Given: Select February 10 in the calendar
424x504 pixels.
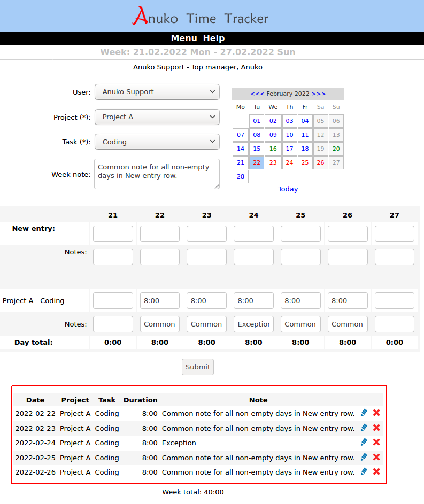Looking at the screenshot, I should (x=289, y=135).
